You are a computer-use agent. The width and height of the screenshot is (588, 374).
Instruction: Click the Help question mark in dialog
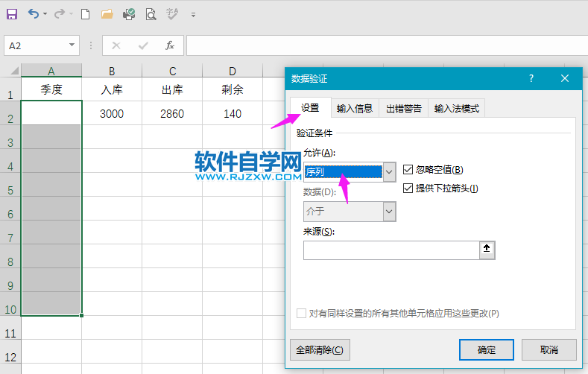pyautogui.click(x=531, y=78)
